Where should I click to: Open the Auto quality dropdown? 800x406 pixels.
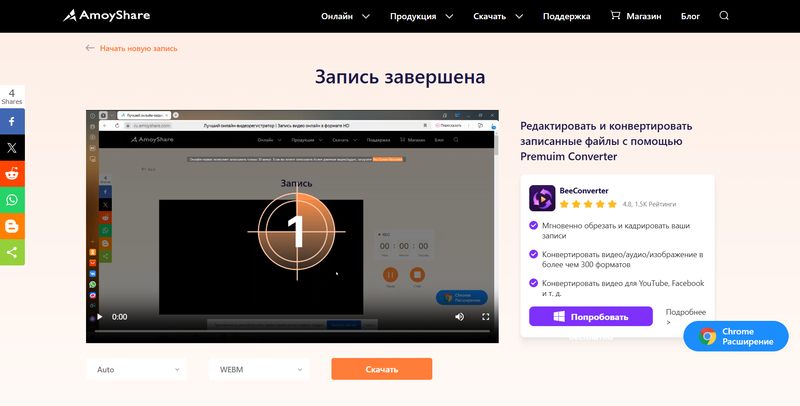coord(136,369)
